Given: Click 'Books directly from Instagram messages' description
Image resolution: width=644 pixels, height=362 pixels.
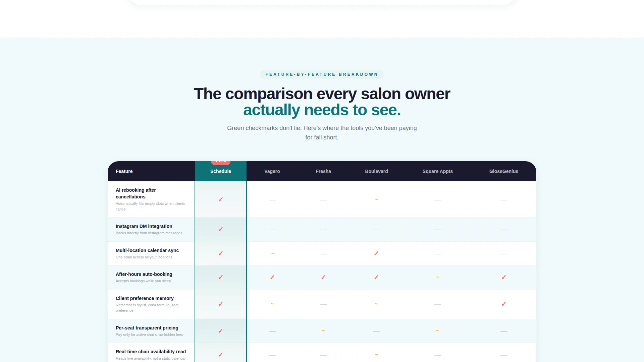Looking at the screenshot, I should point(149,233).
